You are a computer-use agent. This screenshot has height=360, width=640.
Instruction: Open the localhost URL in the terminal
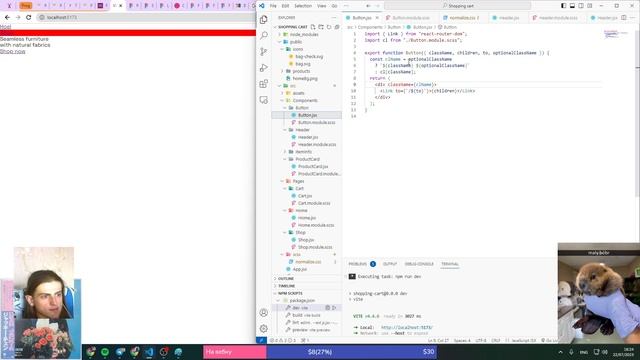[x=407, y=327]
